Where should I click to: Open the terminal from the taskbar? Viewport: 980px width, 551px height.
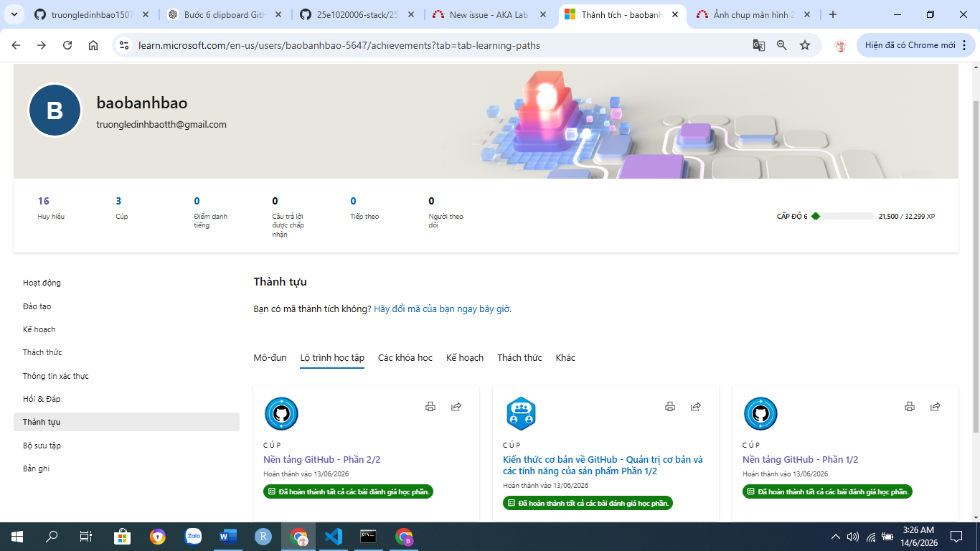(x=368, y=537)
